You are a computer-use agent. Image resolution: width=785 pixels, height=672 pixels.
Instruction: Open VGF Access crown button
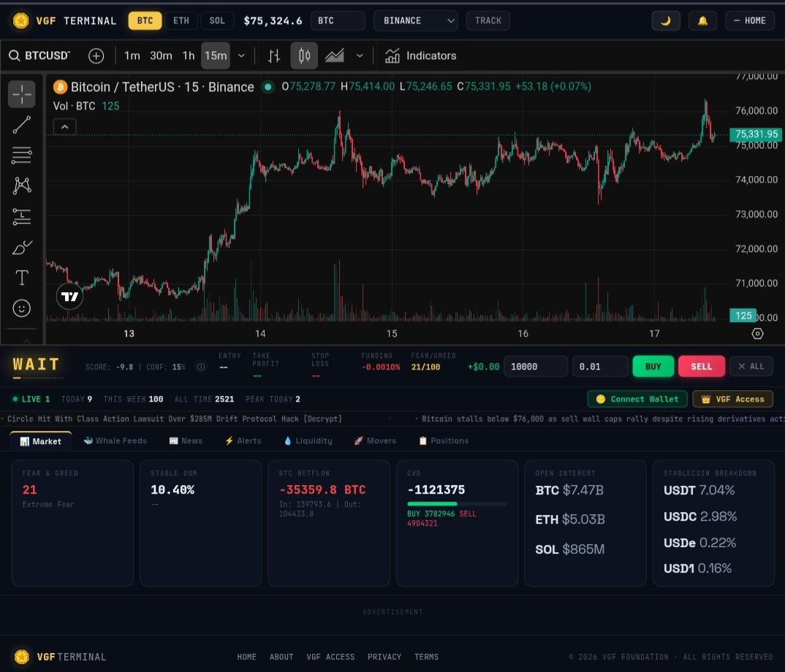point(733,399)
